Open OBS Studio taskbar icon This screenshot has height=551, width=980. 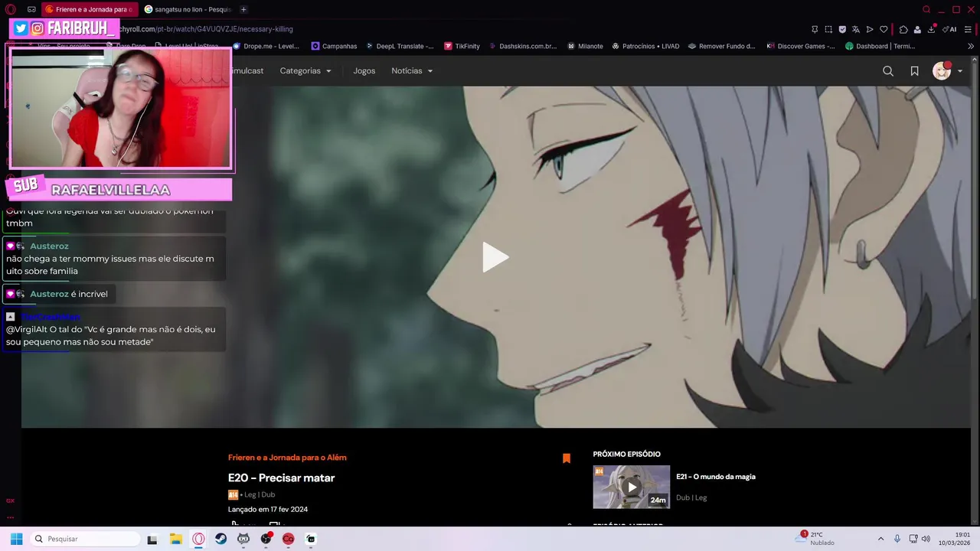(266, 539)
